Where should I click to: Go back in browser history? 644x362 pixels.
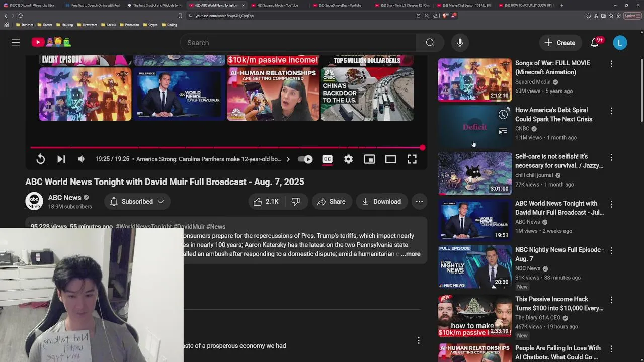tap(6, 16)
